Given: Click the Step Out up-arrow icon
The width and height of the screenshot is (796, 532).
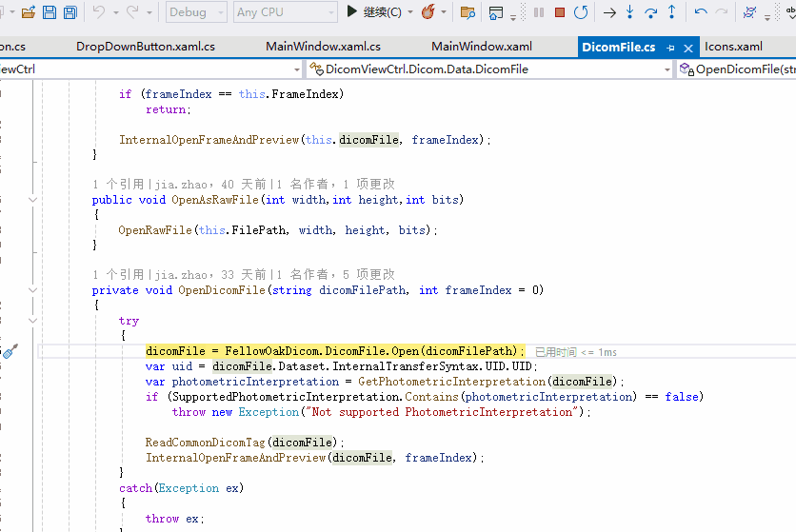Looking at the screenshot, I should pyautogui.click(x=671, y=11).
